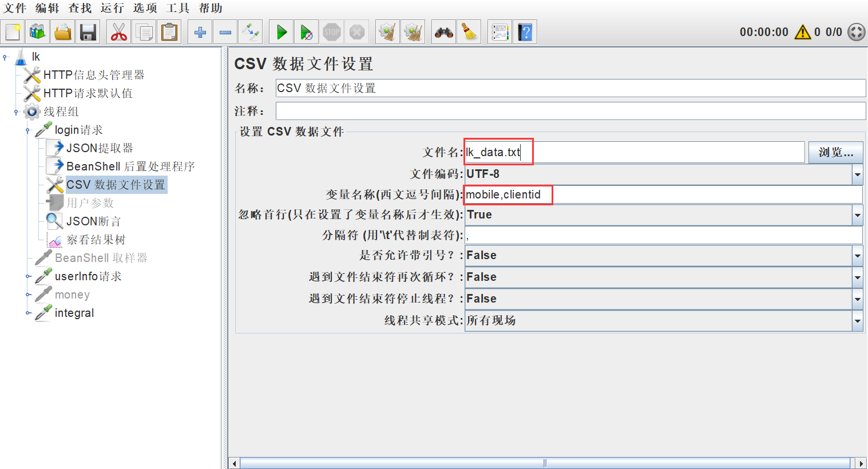
Task: Create a new test plan
Action: pos(12,31)
